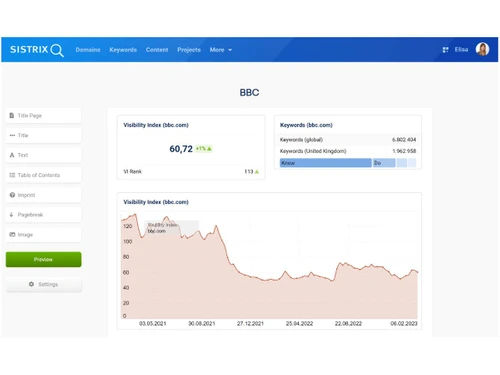This screenshot has width=500, height=375.
Task: Add a Title Page element
Action: coord(43,116)
